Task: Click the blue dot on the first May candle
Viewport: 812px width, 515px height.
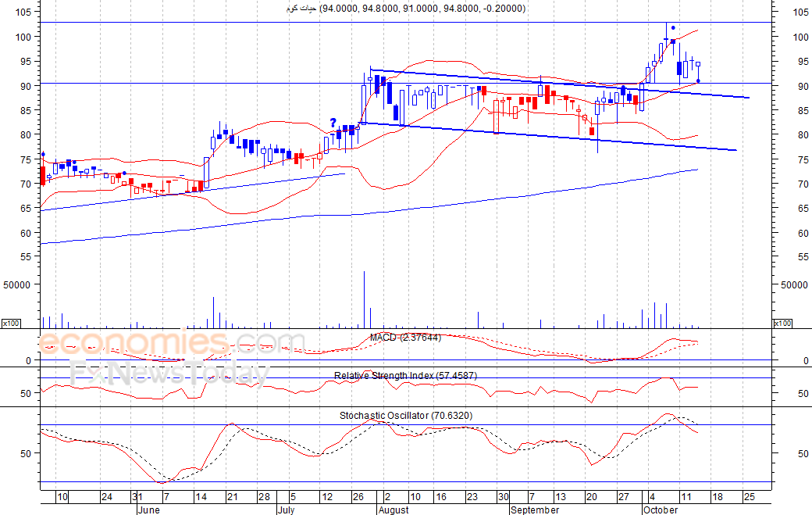Action: [43, 154]
